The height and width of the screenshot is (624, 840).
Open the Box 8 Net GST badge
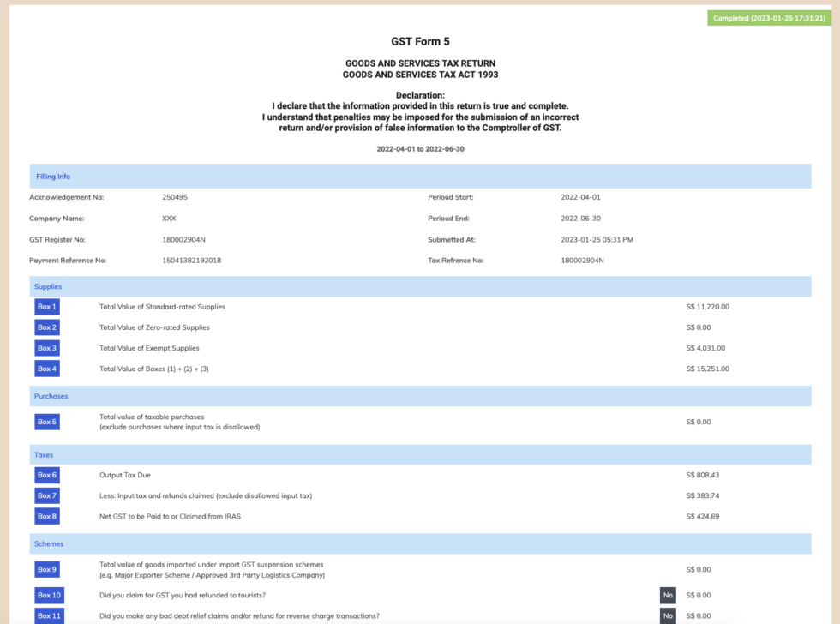click(46, 516)
